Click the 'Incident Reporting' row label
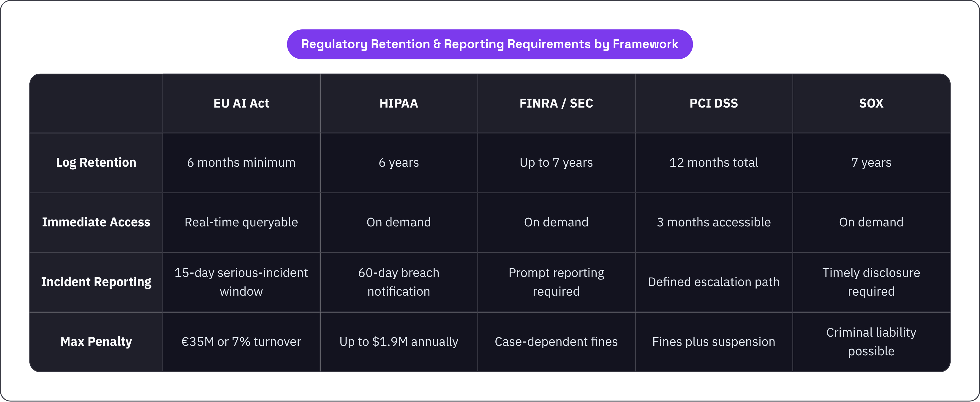The height and width of the screenshot is (402, 980). click(96, 282)
